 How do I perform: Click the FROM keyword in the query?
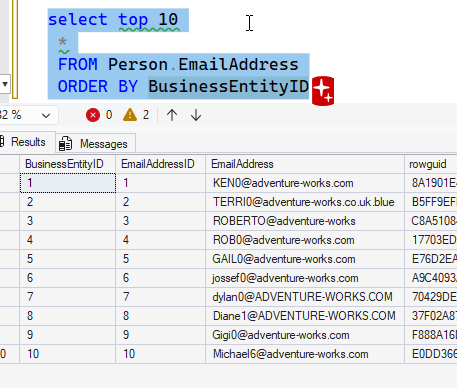point(78,64)
